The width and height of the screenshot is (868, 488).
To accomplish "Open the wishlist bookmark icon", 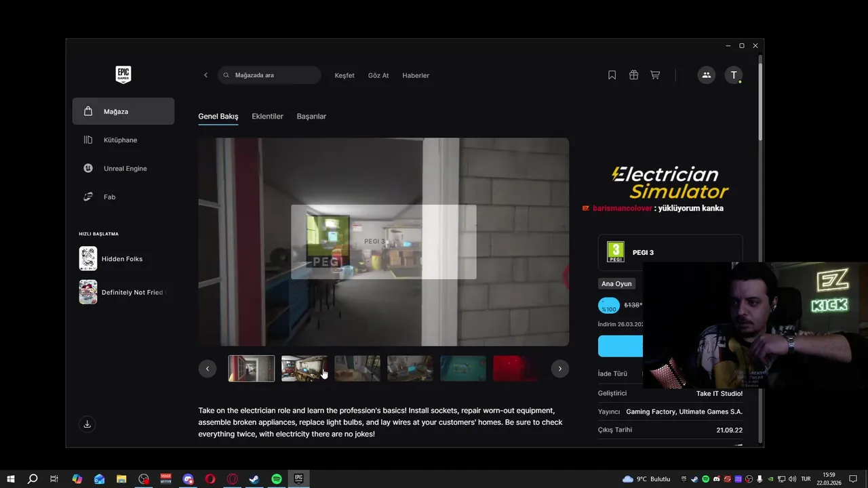I will [612, 75].
